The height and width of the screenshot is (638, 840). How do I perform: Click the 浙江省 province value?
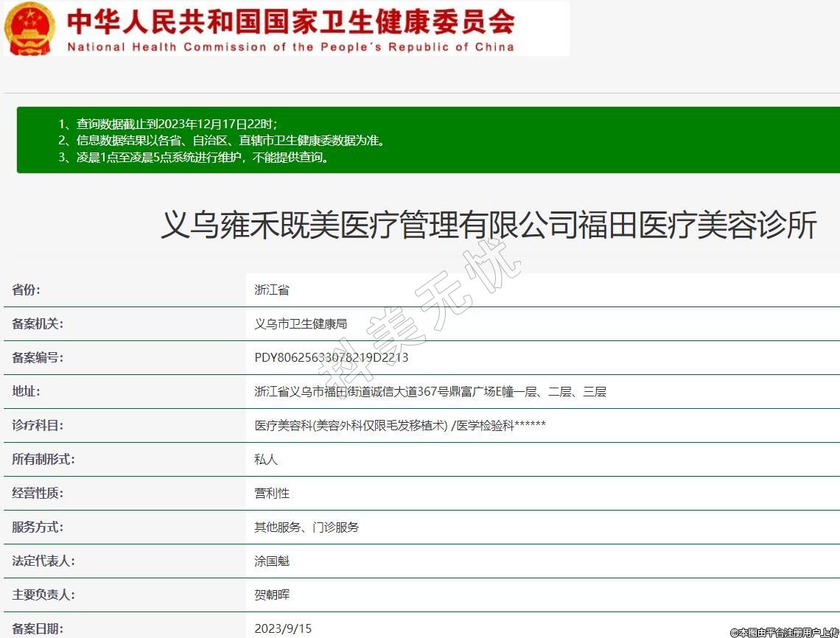[272, 290]
